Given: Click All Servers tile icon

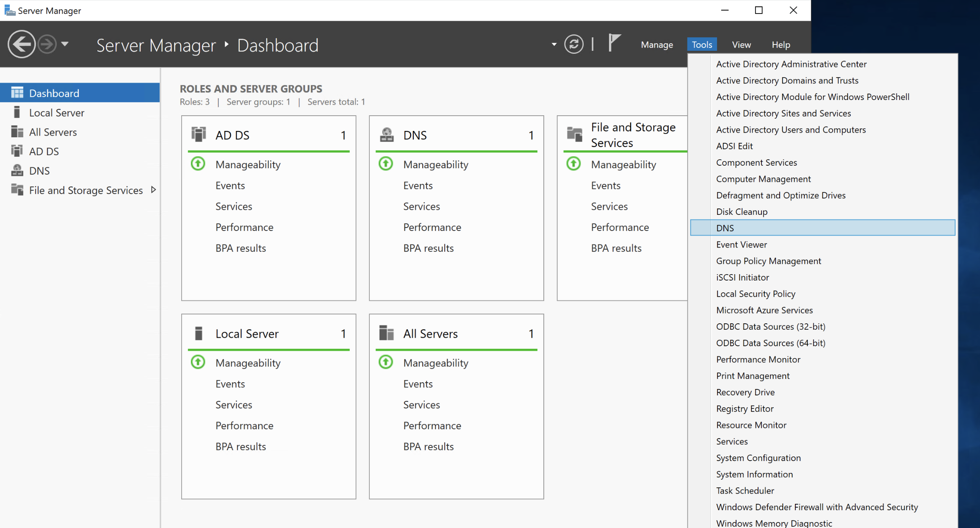Looking at the screenshot, I should click(386, 333).
